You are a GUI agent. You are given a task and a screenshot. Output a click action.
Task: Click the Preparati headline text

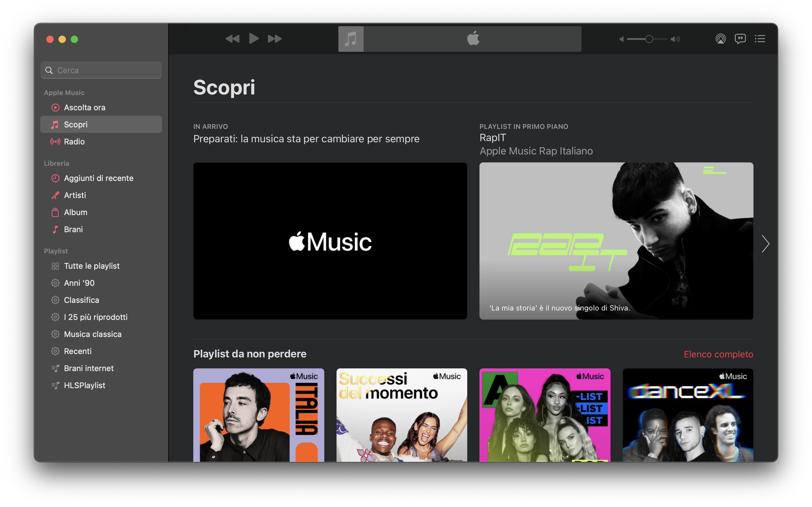coord(306,139)
